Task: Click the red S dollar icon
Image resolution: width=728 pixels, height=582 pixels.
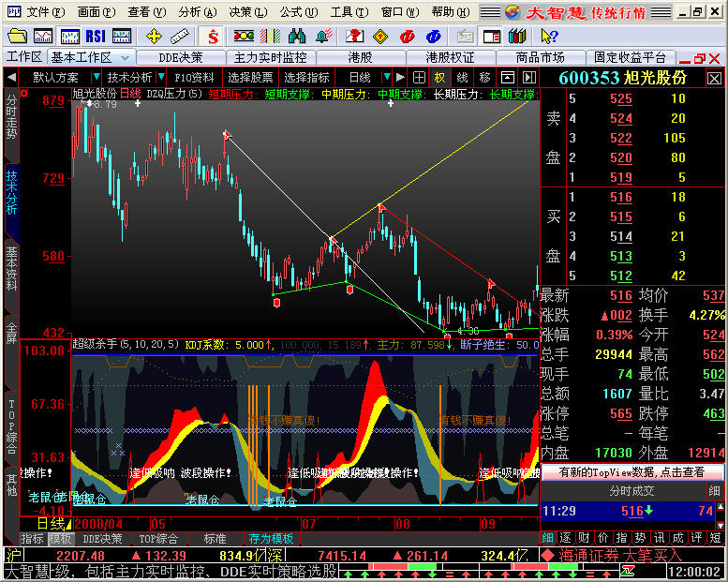Action: point(213,36)
